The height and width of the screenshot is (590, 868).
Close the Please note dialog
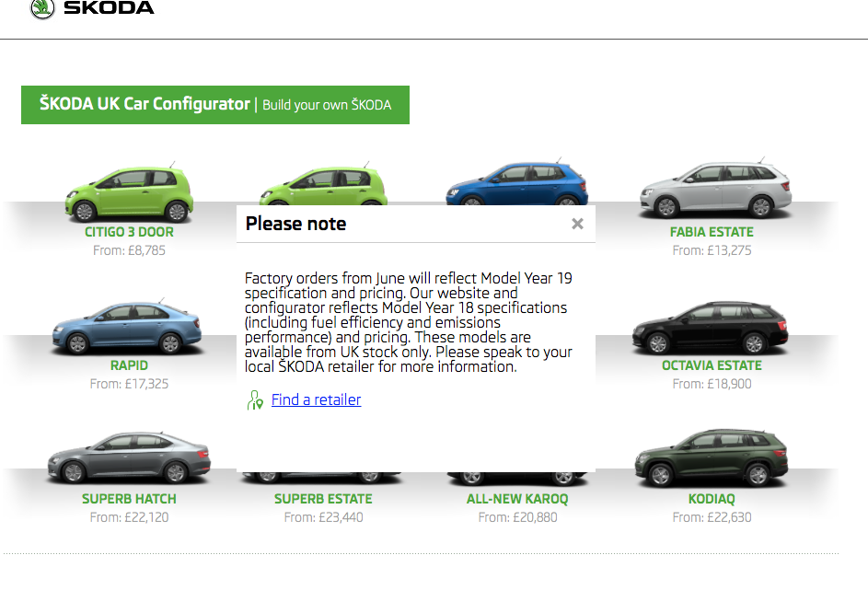pos(577,224)
